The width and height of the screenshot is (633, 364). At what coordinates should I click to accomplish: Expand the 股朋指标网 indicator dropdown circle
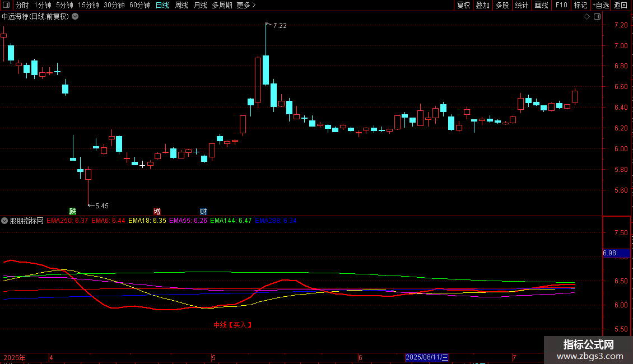[4, 221]
